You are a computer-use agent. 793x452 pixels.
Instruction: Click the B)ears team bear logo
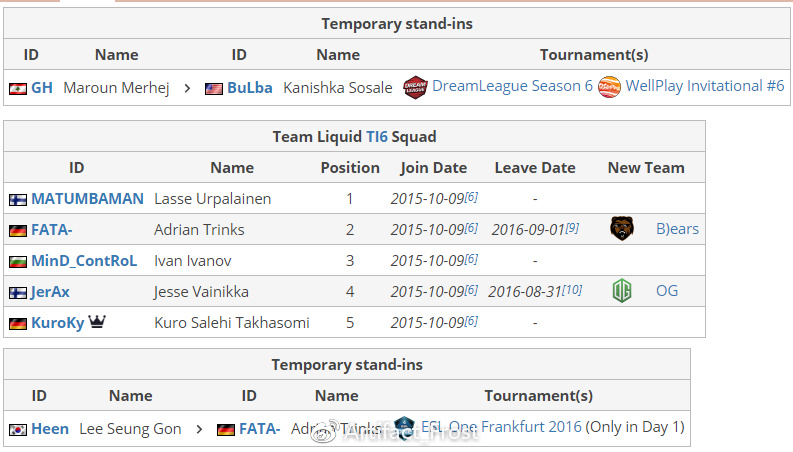(x=622, y=229)
